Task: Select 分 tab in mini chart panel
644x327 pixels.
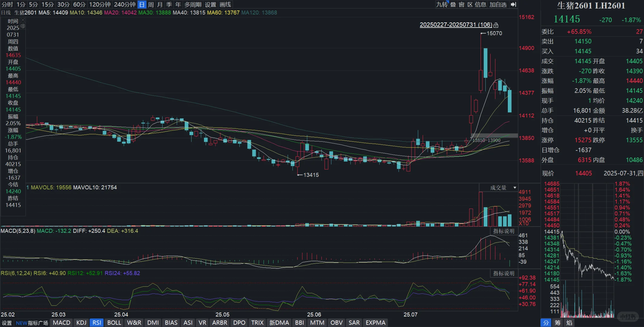Action: pos(546,323)
